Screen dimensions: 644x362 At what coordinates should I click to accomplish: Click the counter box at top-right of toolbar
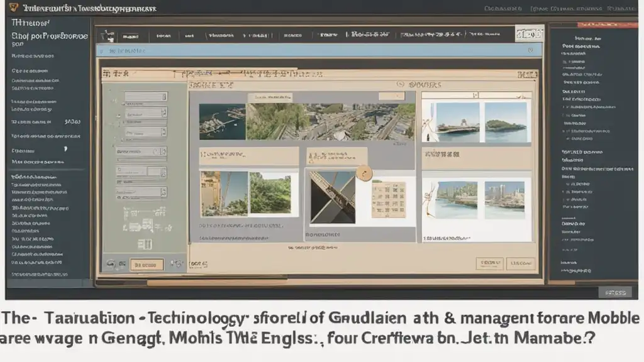(528, 35)
